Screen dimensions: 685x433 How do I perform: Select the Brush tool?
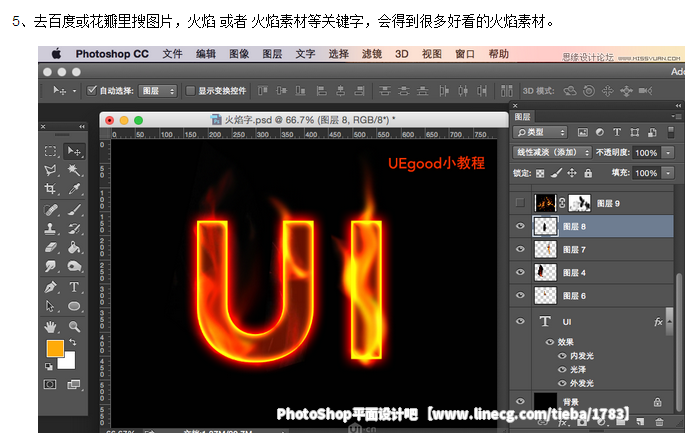coord(74,210)
